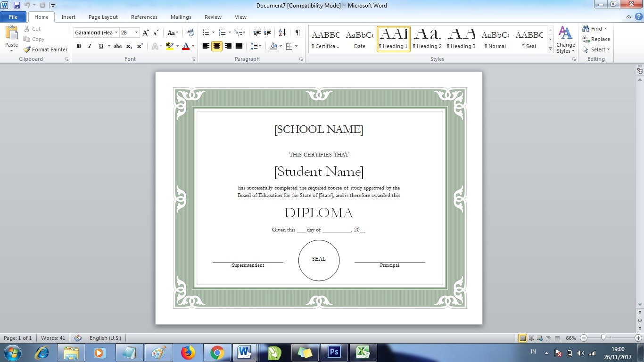Switch to the Review tab

pos(213,17)
